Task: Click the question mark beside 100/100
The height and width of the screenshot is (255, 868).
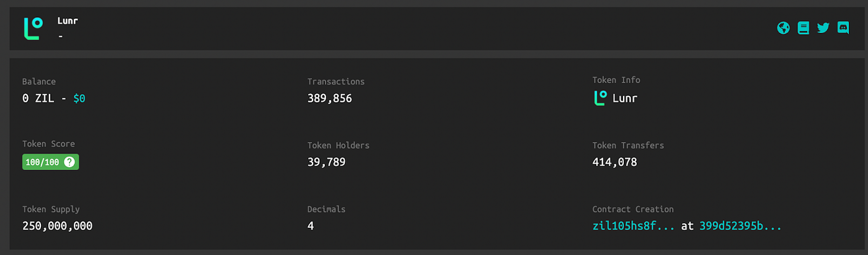Action: (x=69, y=162)
